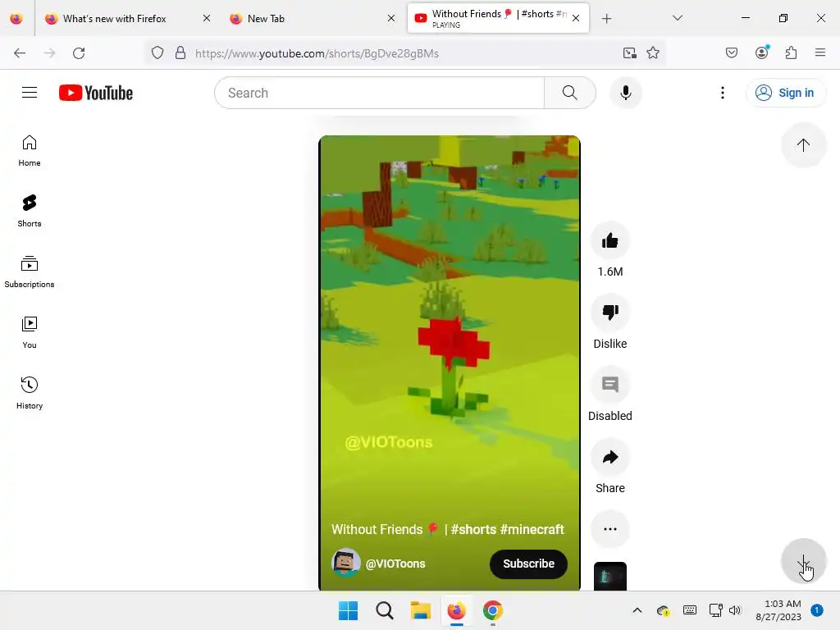This screenshot has width=840, height=630.
Task: Open the sound thumbnail under the actions
Action: (610, 576)
